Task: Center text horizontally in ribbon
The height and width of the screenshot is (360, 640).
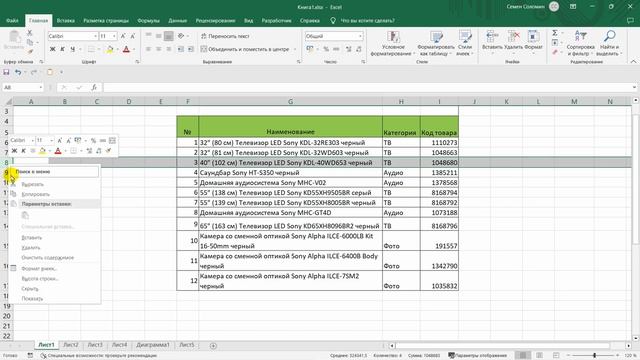Action: pos(158,49)
